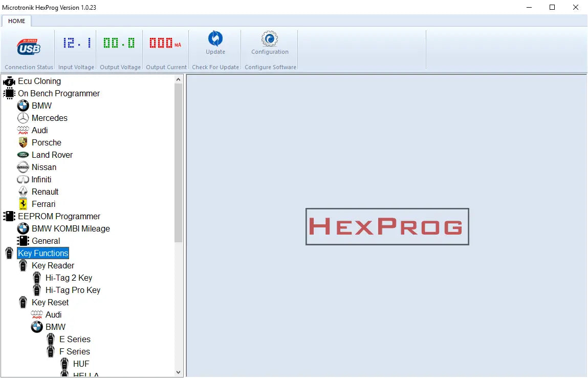Screen dimensions: 588x378
Task: Select the Land Rover brand icon
Action: pos(24,155)
